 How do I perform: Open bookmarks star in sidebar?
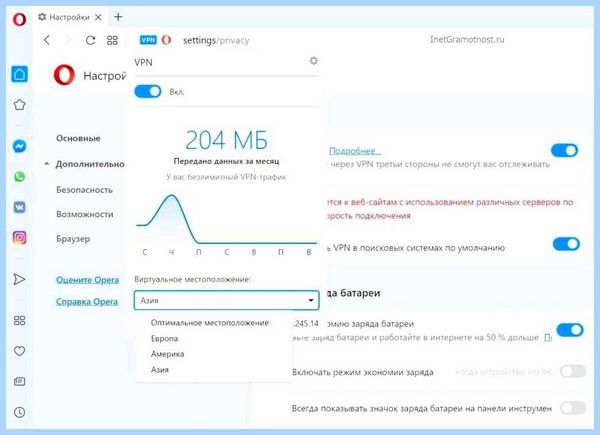[x=20, y=105]
